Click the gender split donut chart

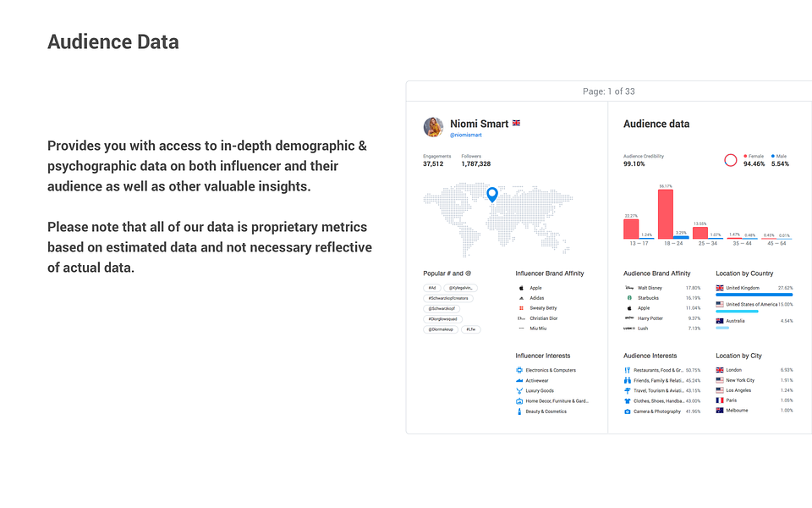(x=731, y=161)
